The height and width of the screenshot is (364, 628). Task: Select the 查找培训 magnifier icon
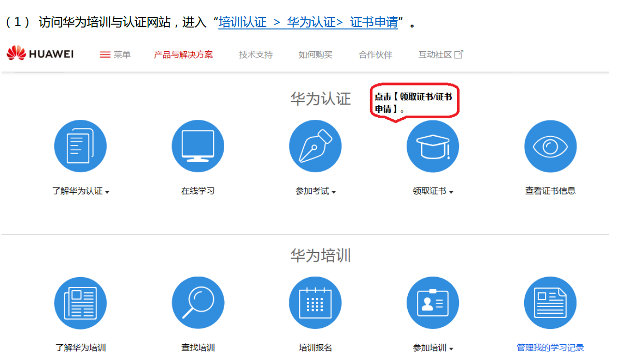point(198,302)
